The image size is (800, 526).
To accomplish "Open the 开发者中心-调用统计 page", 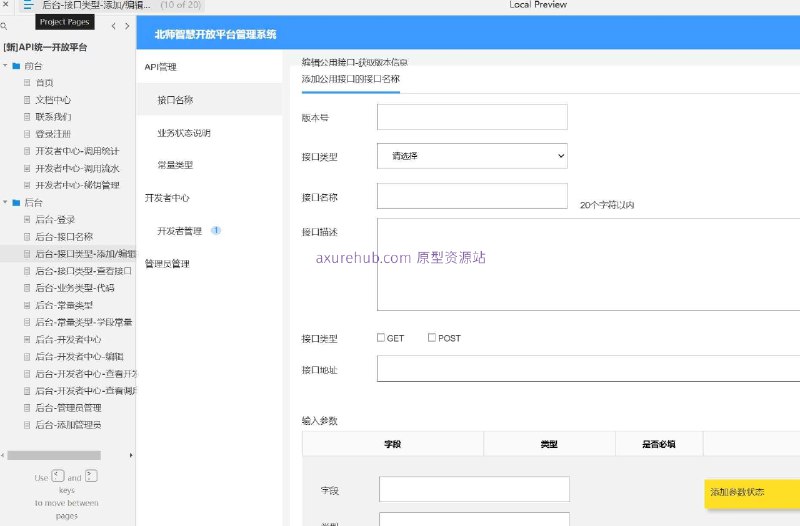I will tap(77, 151).
